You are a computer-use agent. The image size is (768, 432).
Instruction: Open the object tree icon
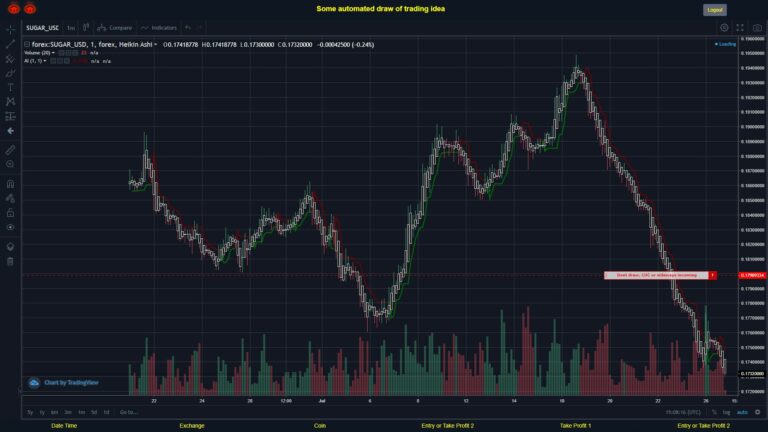(10, 246)
